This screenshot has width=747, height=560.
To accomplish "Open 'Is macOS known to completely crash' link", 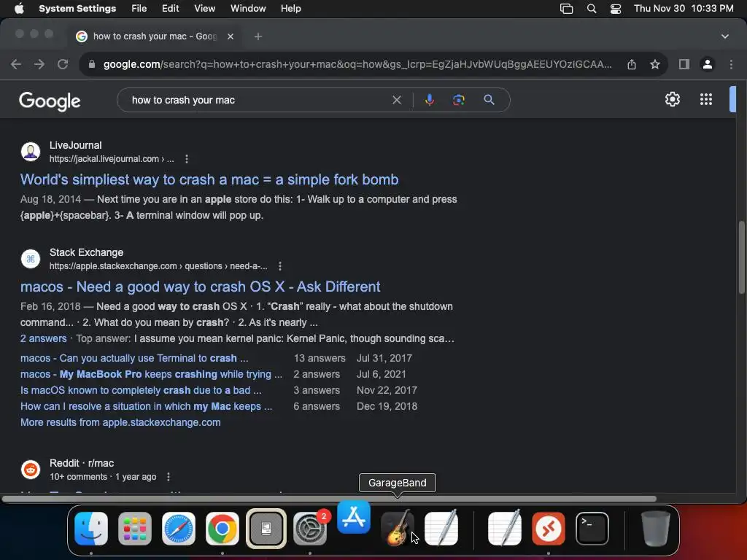I will pos(141,390).
